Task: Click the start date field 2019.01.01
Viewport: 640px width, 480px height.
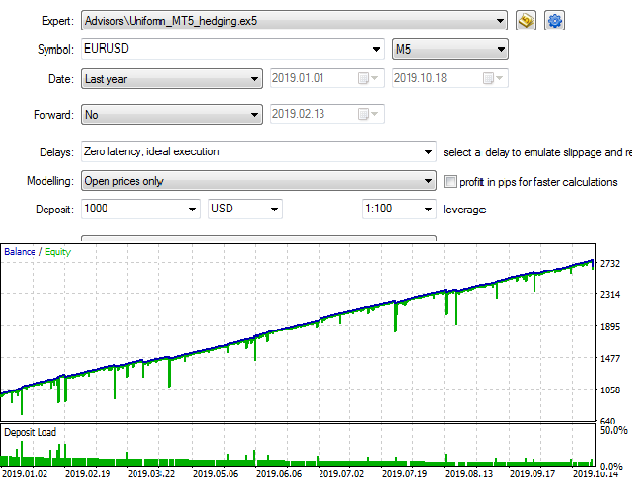Action: pos(310,79)
